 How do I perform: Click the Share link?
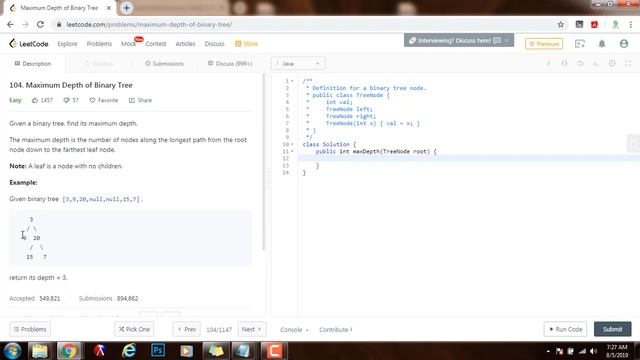(140, 100)
